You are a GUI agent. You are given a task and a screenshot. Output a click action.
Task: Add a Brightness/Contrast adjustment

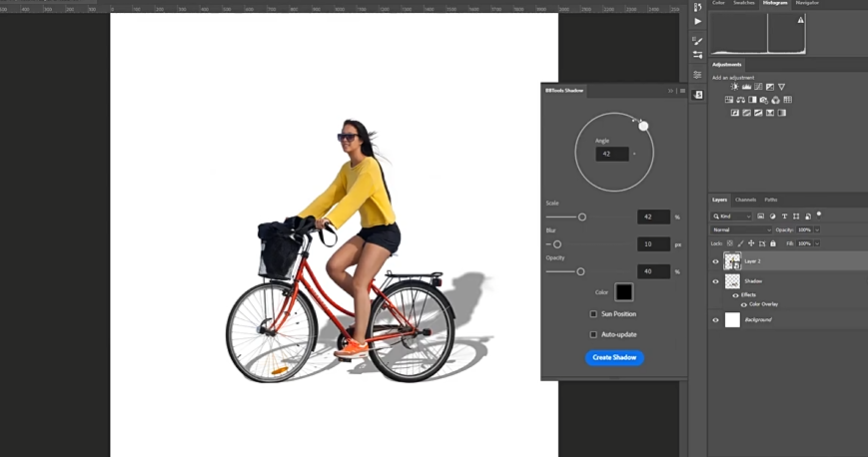coord(734,87)
